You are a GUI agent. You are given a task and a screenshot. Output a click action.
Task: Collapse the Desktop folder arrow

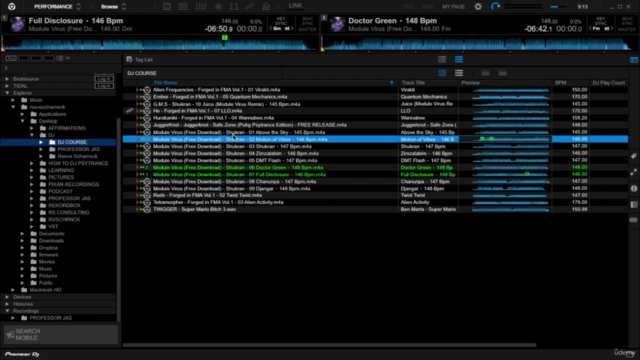pos(23,121)
